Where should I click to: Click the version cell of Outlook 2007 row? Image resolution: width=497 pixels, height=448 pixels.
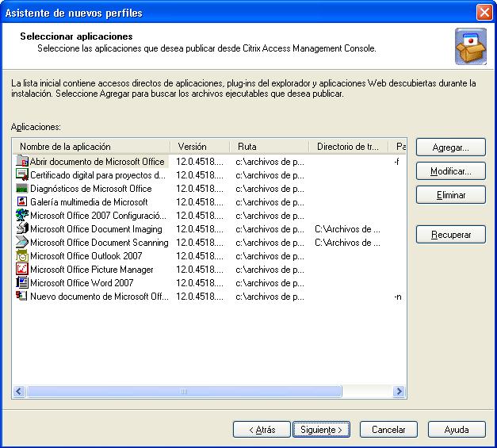[x=200, y=256]
